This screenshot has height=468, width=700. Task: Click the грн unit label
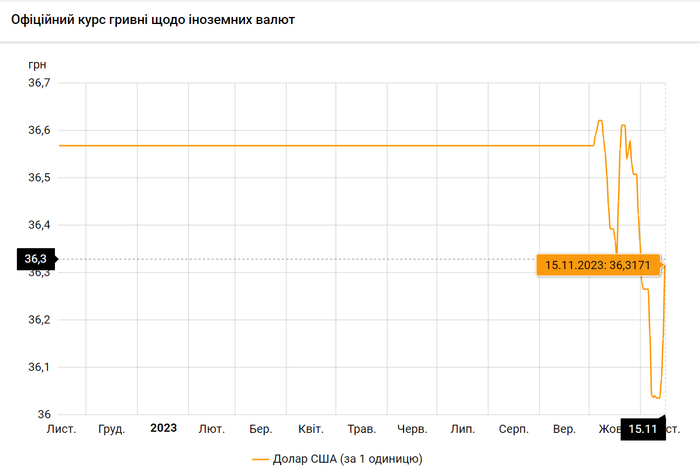pos(38,65)
